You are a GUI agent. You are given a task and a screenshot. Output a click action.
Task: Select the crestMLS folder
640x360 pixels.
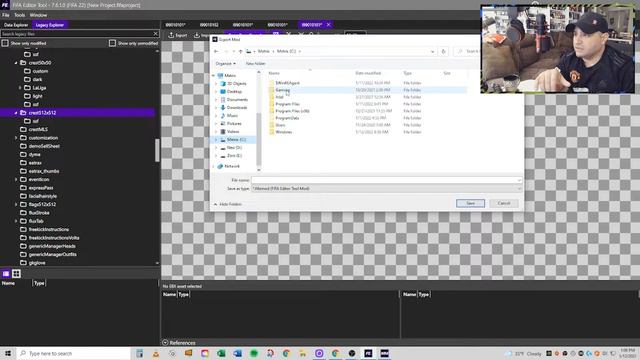coord(38,129)
